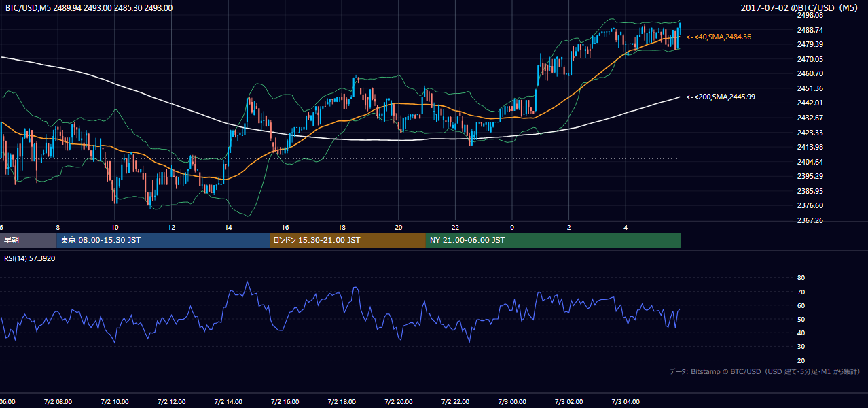Click the hour label 18 under the price chart
868x408 pixels.
[x=342, y=228]
